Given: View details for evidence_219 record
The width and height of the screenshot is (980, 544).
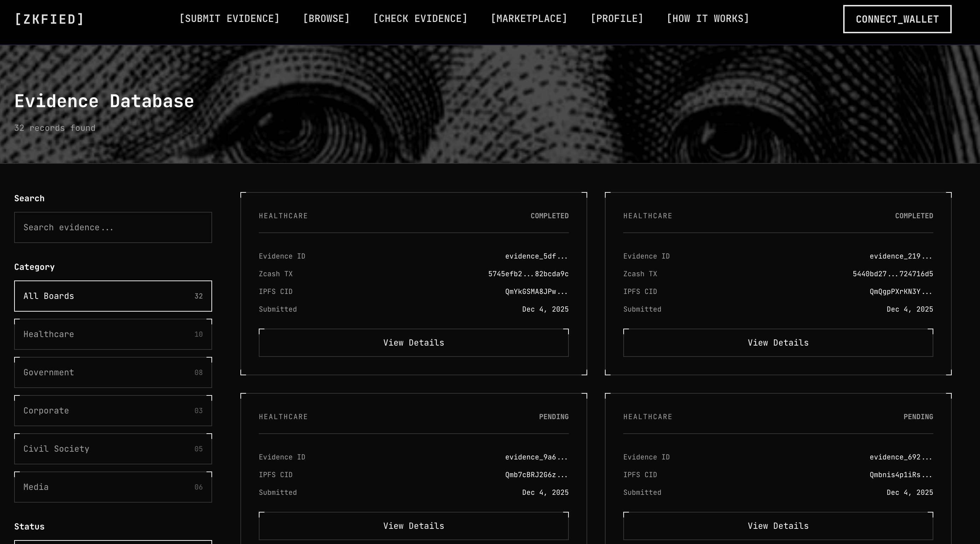Looking at the screenshot, I should (x=778, y=343).
